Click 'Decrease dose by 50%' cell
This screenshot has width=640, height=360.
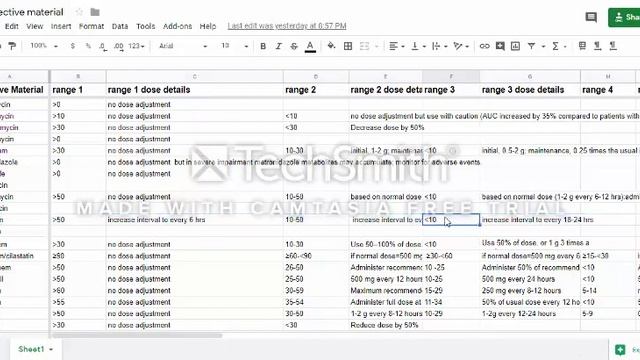click(385, 128)
